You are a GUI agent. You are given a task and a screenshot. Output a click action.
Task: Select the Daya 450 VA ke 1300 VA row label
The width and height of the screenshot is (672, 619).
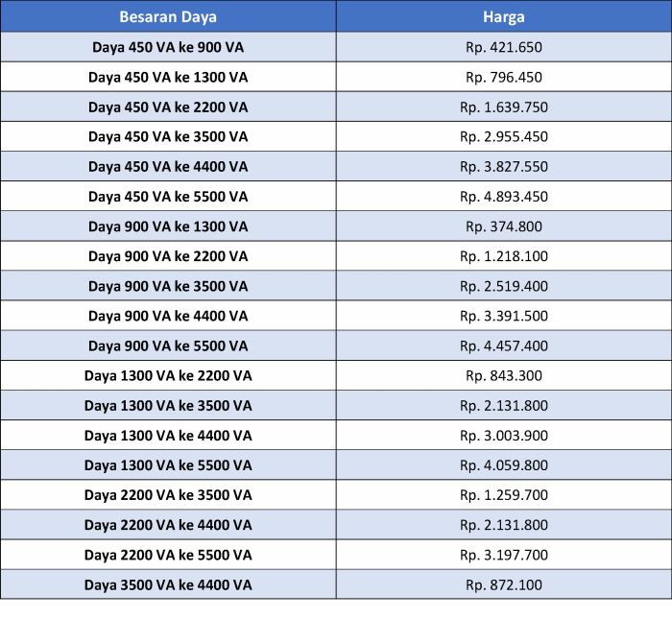pos(168,77)
